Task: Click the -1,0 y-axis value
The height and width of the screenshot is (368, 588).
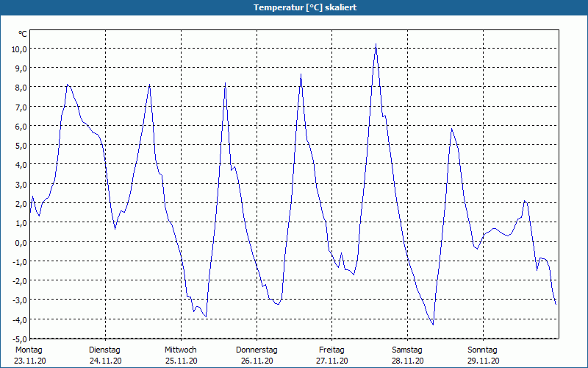Action: click(x=20, y=262)
